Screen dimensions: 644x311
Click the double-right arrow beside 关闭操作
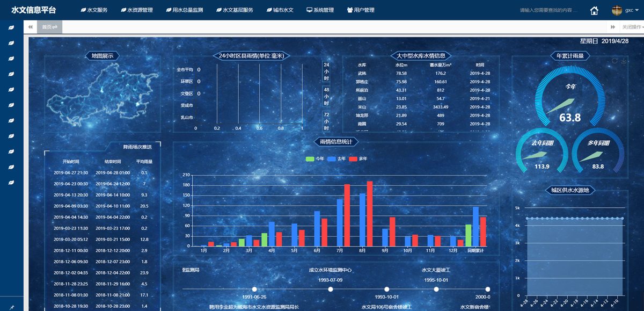point(613,27)
